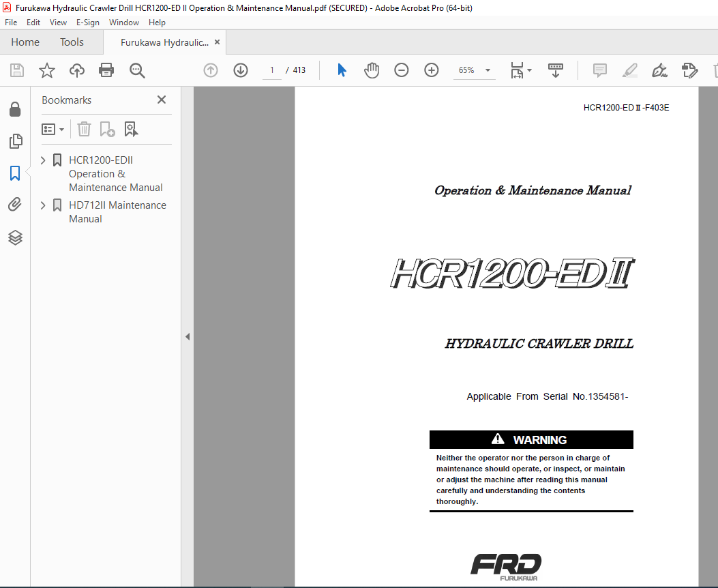
Task: Click the Save file icon
Action: point(17,70)
